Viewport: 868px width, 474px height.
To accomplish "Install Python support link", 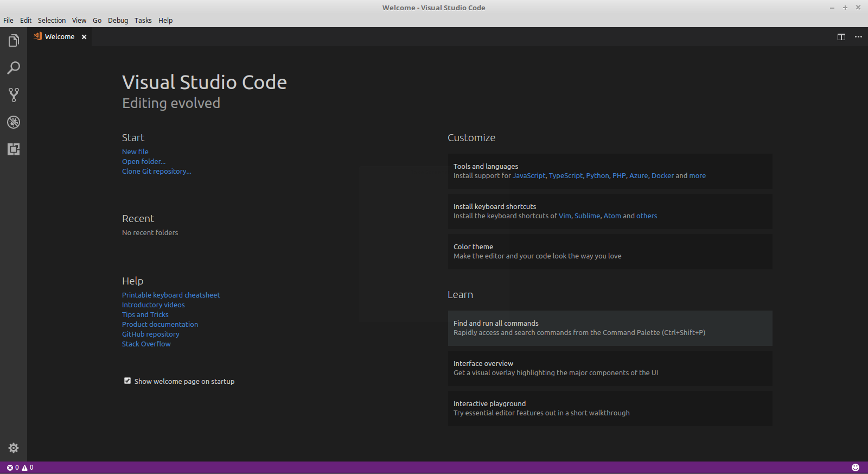I will point(597,175).
